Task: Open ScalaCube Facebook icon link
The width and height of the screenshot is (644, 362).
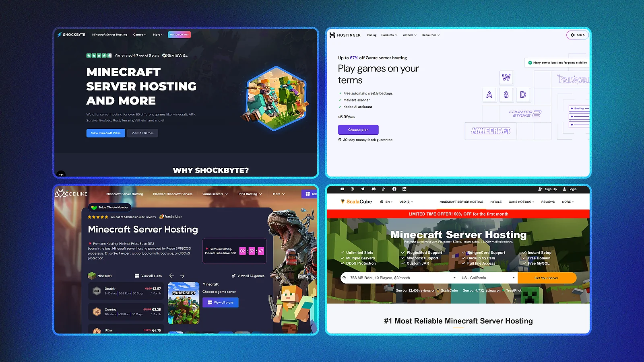Action: (394, 189)
